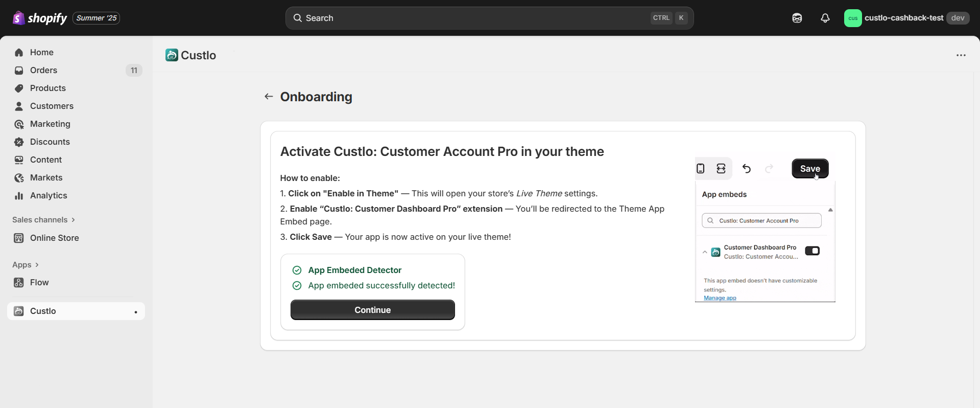Click the "App embeded successfully detected!" text
Viewport: 980px width, 408px height.
[381, 285]
